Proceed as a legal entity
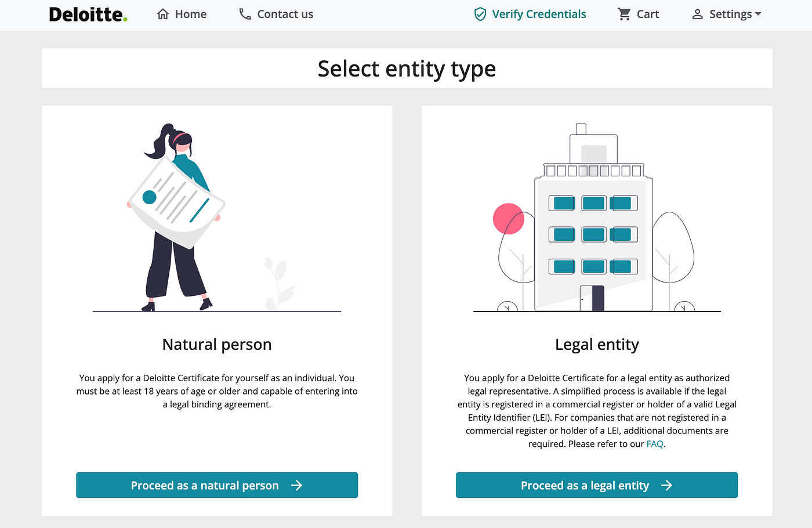The height and width of the screenshot is (528, 812). tap(597, 485)
